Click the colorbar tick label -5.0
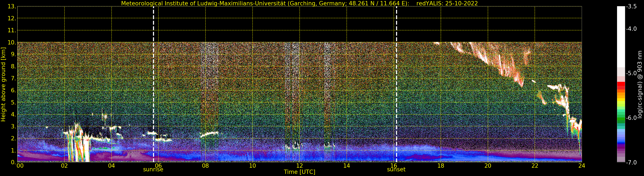 coord(632,73)
